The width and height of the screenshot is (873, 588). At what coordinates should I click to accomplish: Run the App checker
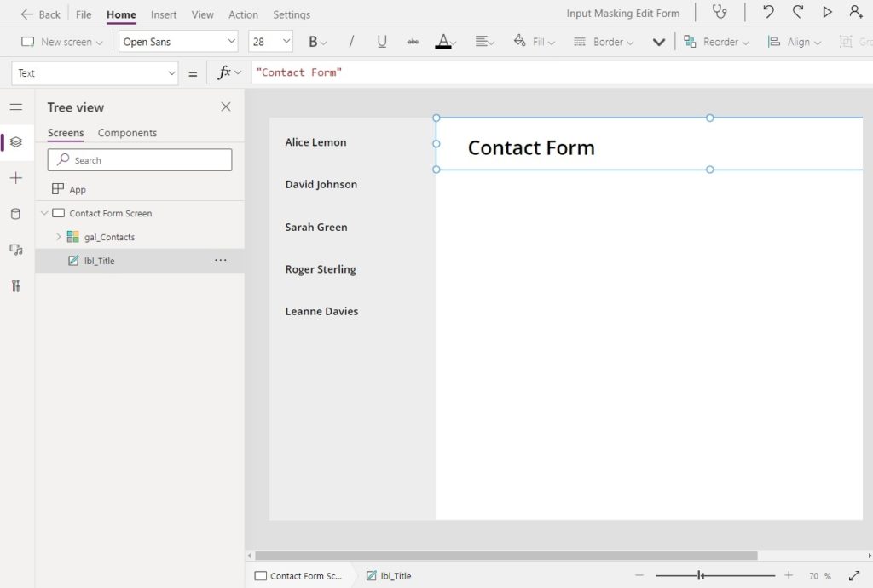tap(720, 13)
